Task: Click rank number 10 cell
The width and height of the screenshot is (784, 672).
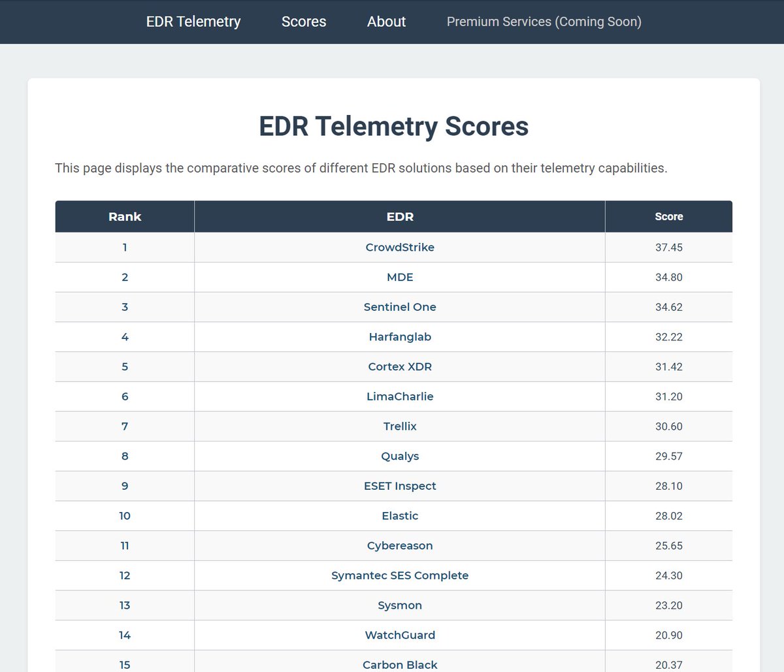Action: [x=125, y=516]
